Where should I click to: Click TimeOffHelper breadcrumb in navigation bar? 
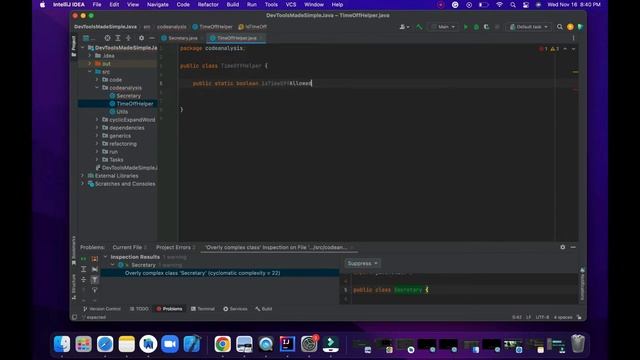[x=212, y=27]
